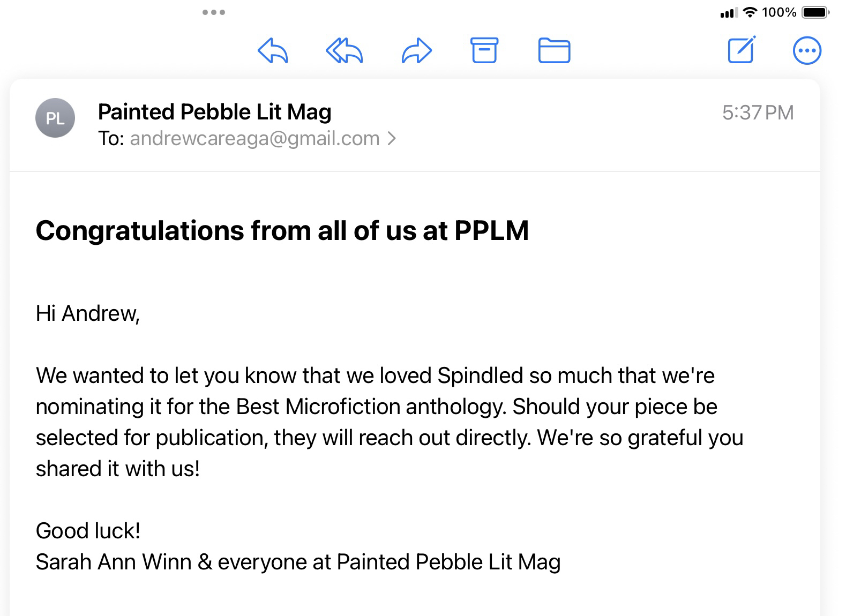Open the multitasking three-dot menu at top
846x616 pixels.
pos(214,12)
